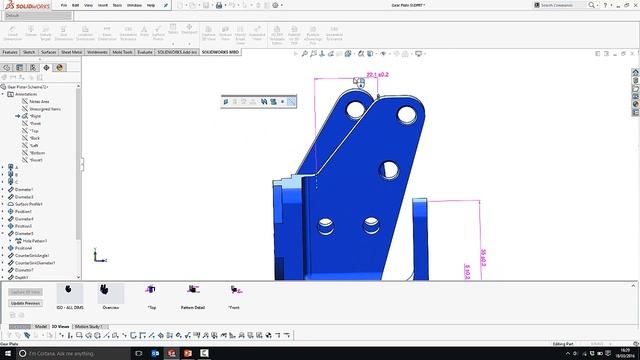Open the Help menu
The image size is (640, 360).
151,5
